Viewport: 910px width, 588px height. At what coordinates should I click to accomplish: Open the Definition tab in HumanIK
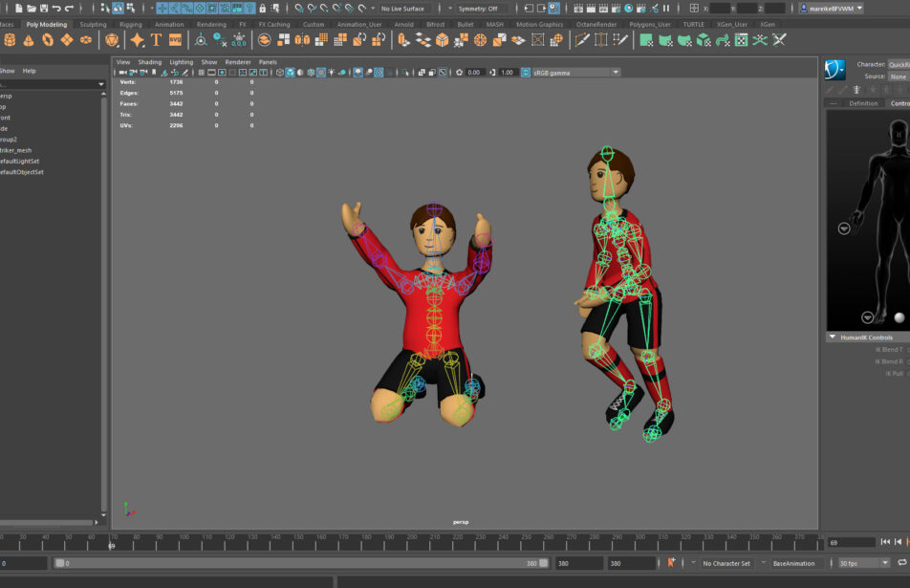pos(863,103)
